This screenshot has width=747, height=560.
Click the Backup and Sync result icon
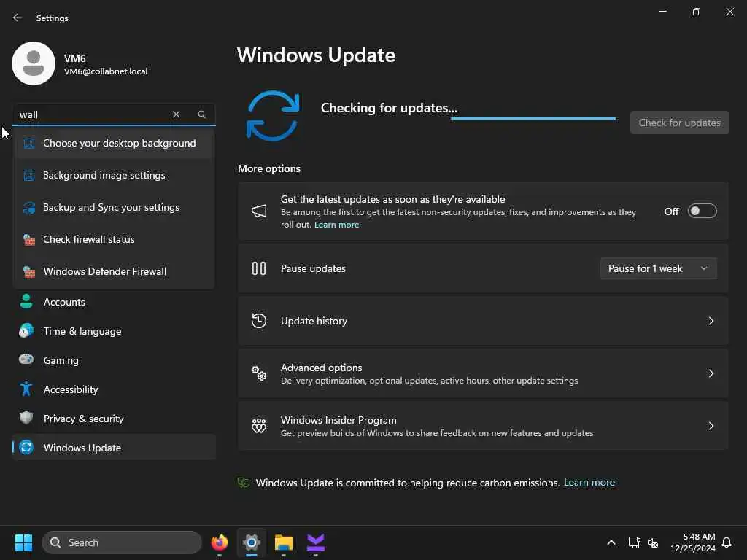(x=29, y=208)
